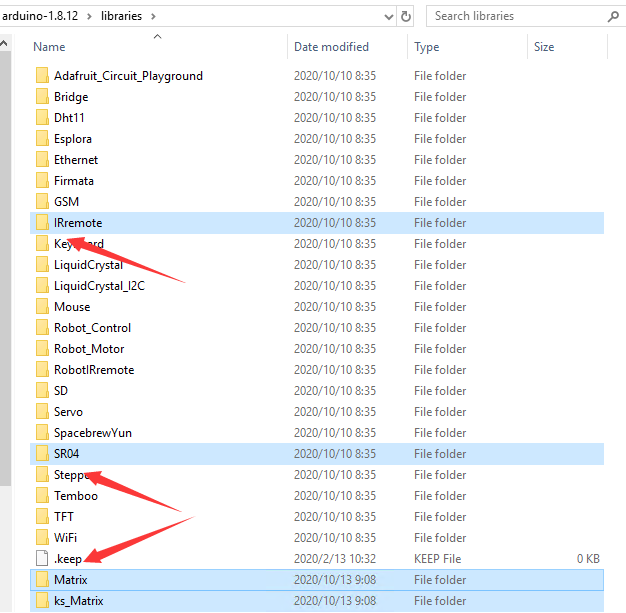Select the SR04 folder name
The width and height of the screenshot is (626, 613).
tap(67, 454)
